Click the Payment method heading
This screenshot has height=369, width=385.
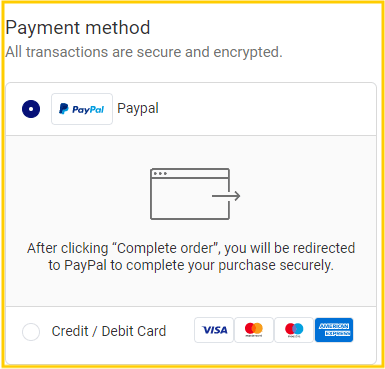[x=78, y=28]
